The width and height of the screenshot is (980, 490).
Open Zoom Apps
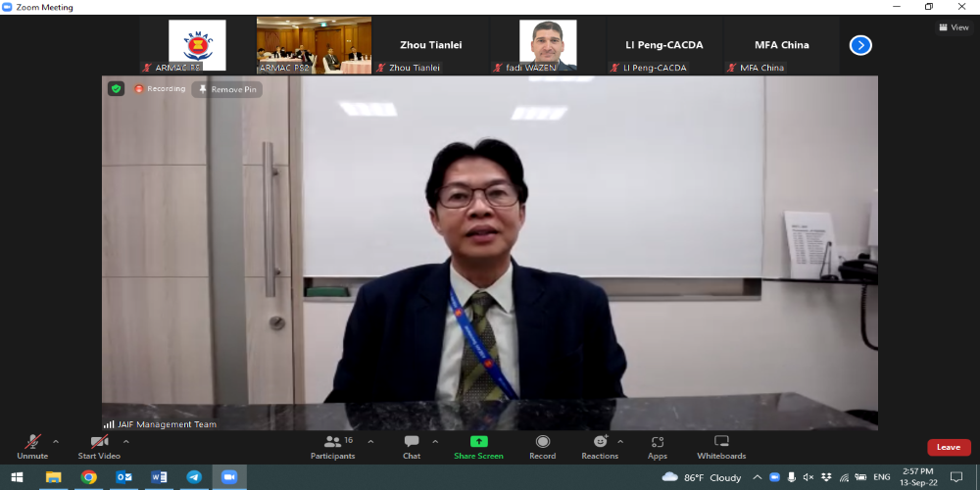(x=658, y=448)
